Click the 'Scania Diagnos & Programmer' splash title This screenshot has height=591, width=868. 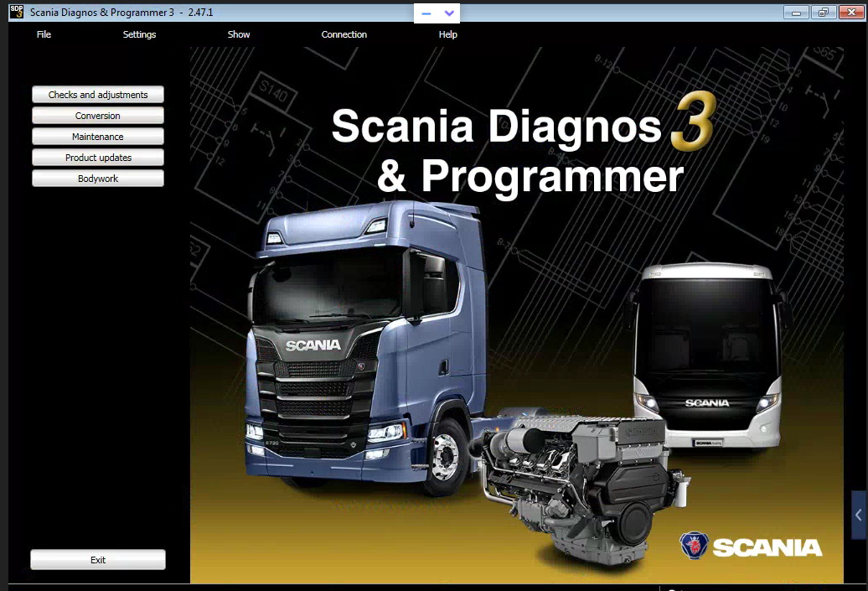[523, 145]
